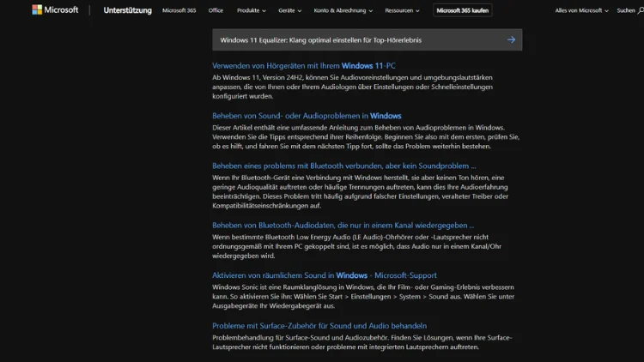Open Verwenden von Hörgeräten mit Ihrem Windows 11-PC

303,66
